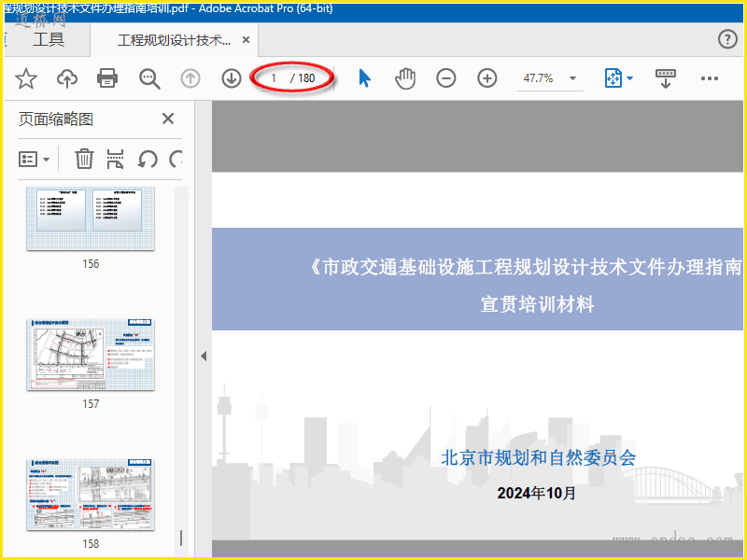Collapse the navigation pane arrow
The image size is (747, 560).
pos(204,356)
